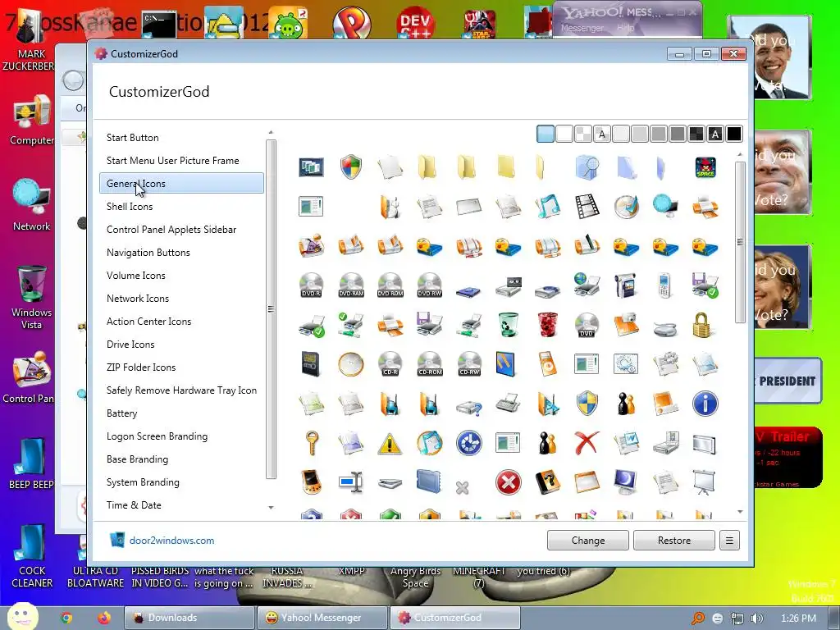840x630 pixels.
Task: Open the options menu button beside Restore
Action: tap(729, 540)
